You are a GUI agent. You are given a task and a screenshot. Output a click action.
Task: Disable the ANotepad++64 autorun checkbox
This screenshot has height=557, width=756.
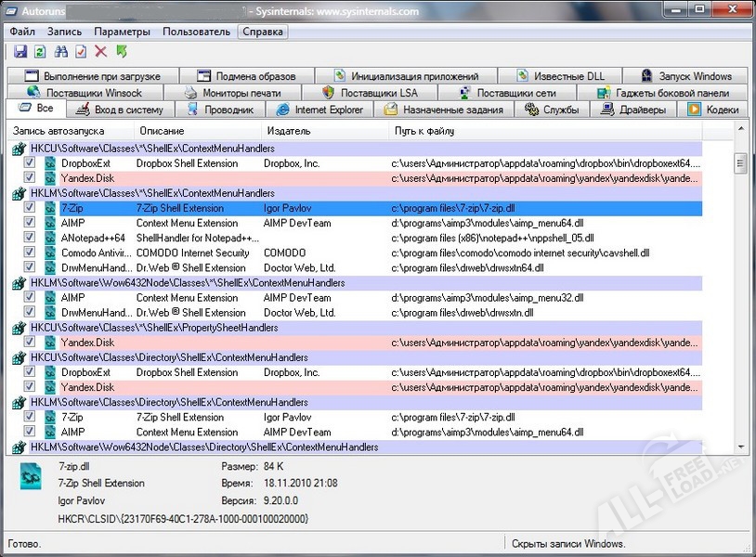(x=30, y=238)
